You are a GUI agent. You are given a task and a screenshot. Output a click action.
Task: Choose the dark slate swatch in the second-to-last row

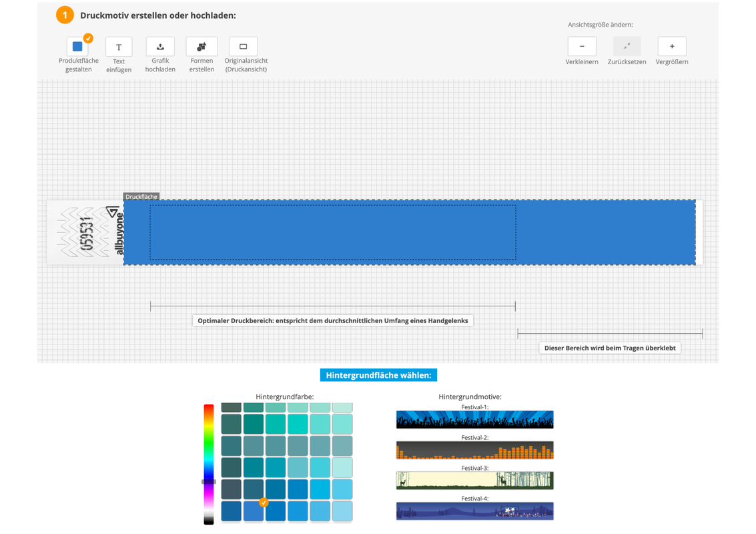[x=232, y=489]
